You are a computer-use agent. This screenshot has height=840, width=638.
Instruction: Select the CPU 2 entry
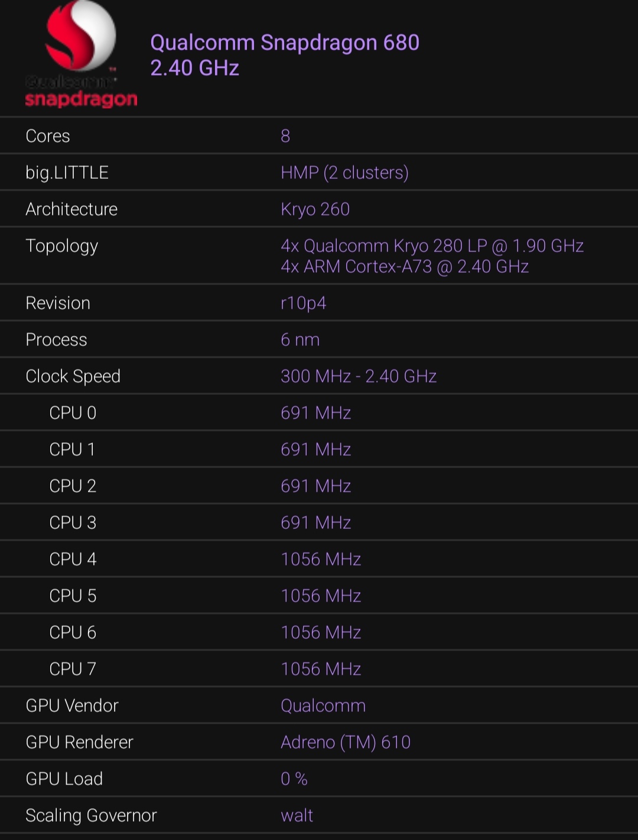73,486
